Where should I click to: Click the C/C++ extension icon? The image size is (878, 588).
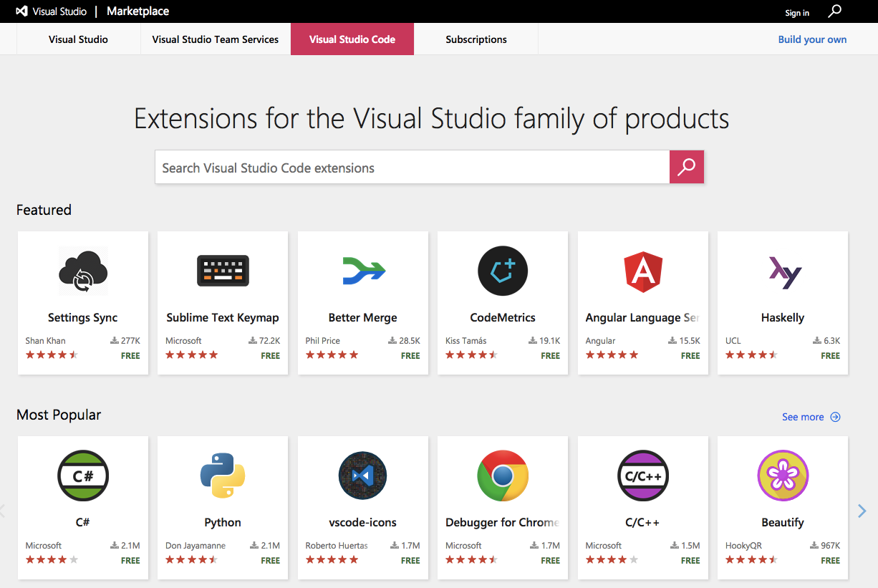(642, 476)
